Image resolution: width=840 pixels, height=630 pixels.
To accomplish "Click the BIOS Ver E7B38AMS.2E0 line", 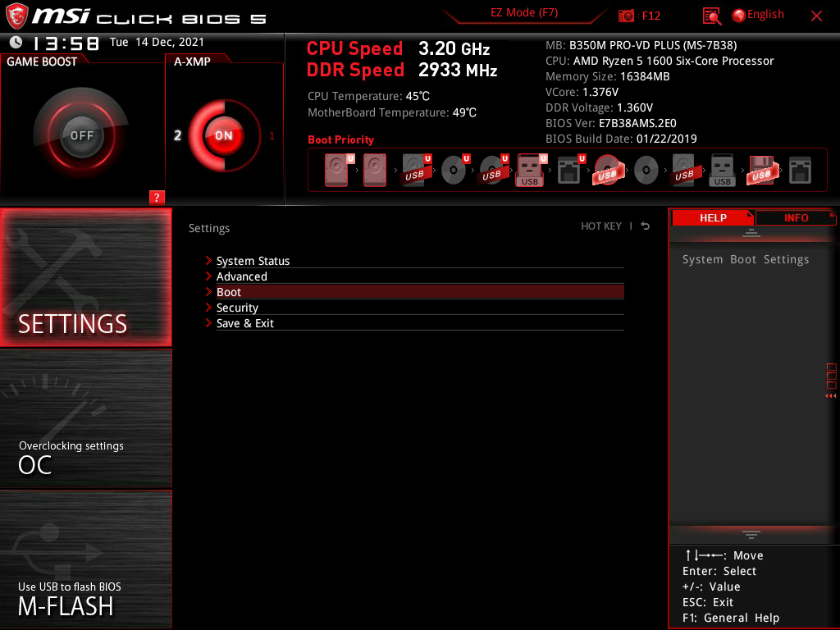I will 610,123.
